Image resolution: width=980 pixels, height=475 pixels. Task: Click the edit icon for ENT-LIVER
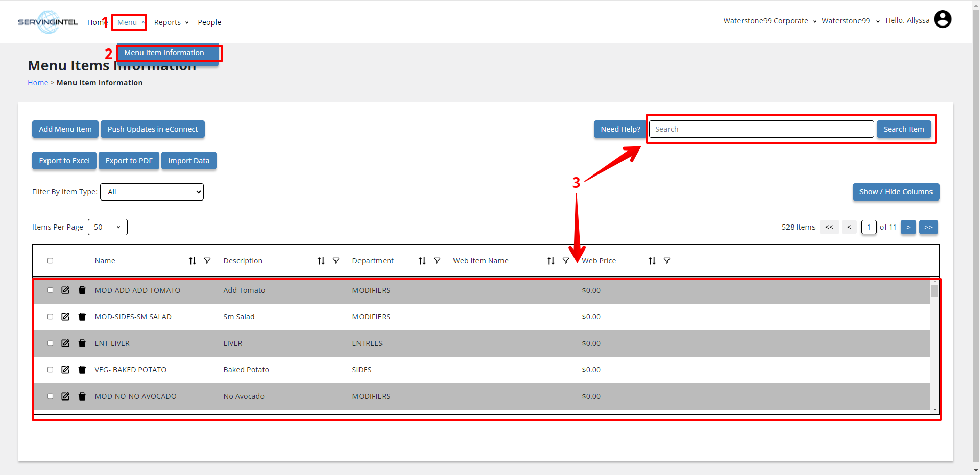point(65,343)
